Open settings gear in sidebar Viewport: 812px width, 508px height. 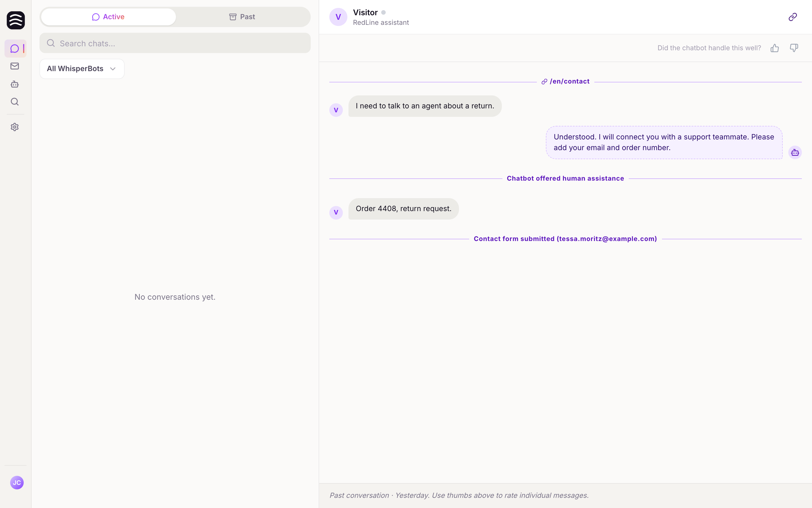pyautogui.click(x=14, y=127)
